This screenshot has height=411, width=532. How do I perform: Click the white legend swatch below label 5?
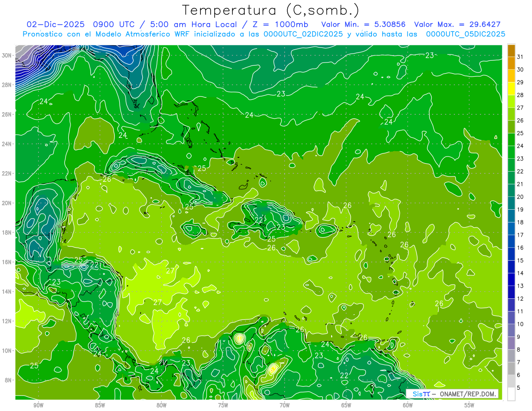point(511,394)
